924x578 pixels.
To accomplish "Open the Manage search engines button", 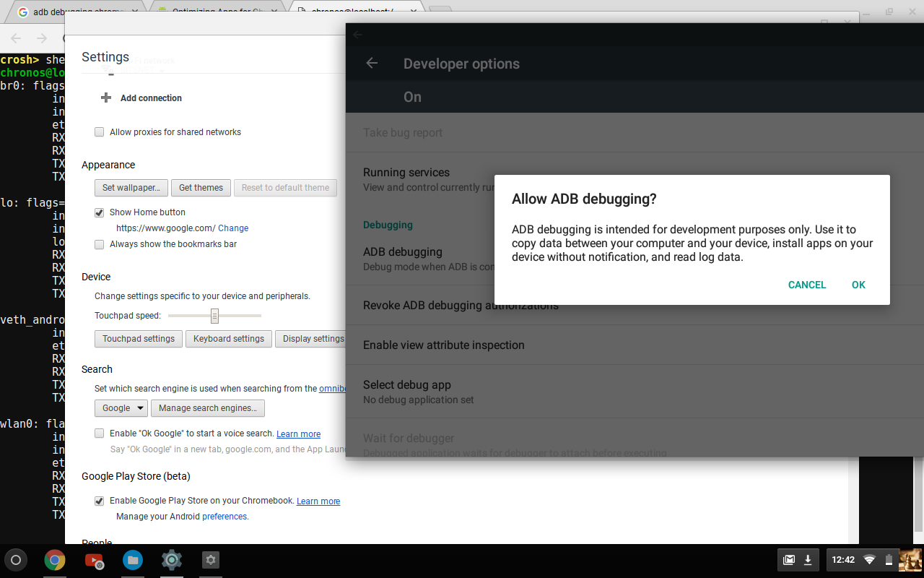I will [x=208, y=408].
